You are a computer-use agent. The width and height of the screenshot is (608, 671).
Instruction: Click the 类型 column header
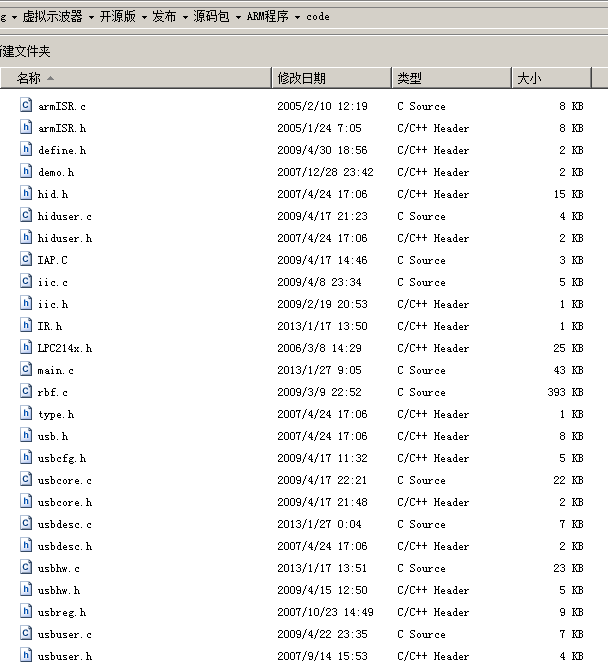pos(409,78)
